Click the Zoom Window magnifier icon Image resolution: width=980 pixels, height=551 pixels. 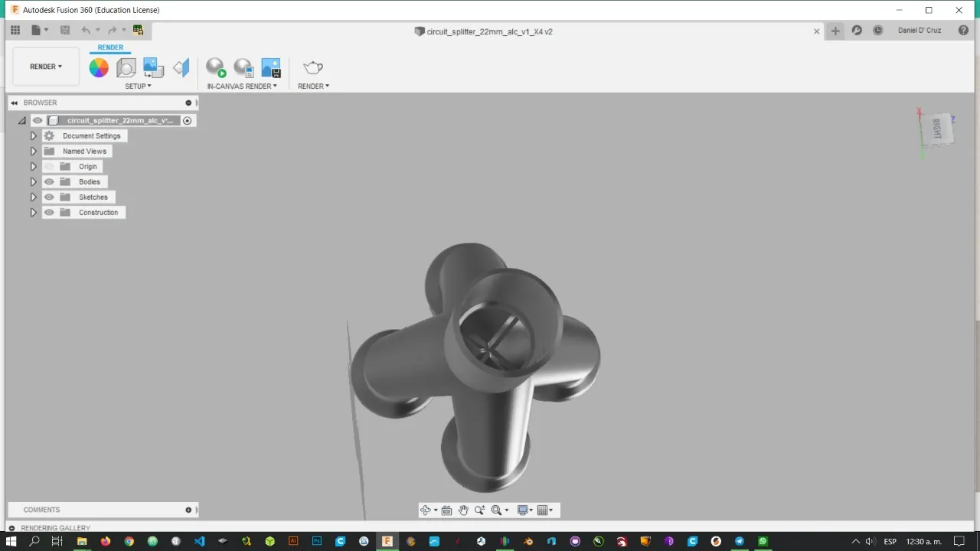tap(497, 510)
